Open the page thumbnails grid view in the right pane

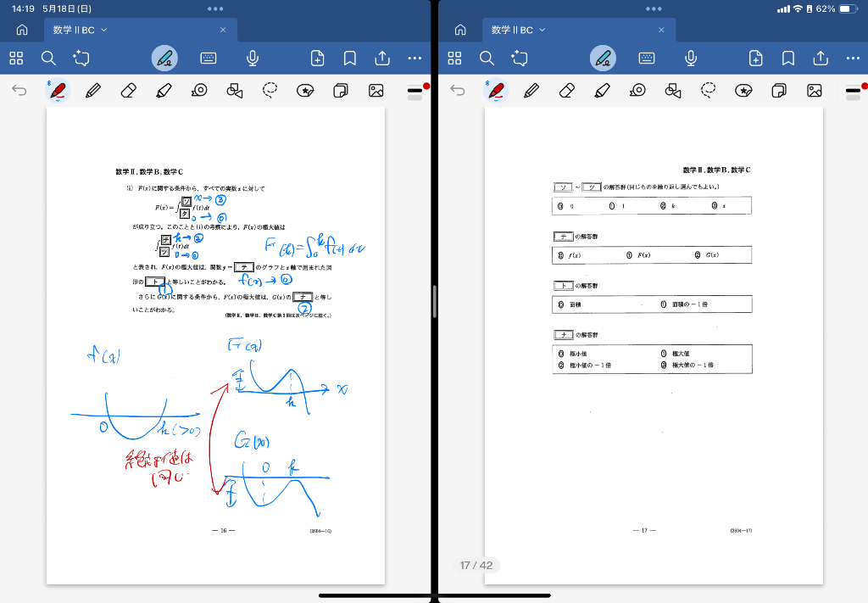(x=455, y=59)
